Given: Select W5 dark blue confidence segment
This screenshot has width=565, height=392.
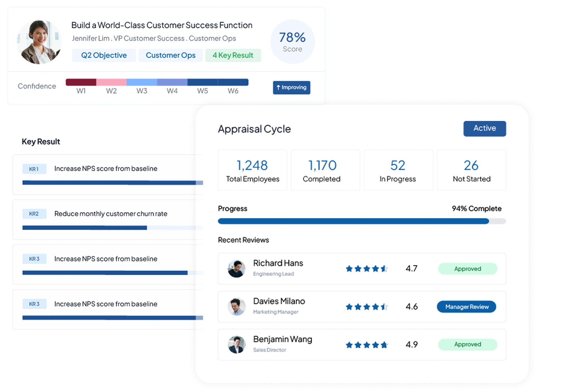Looking at the screenshot, I should 203,82.
